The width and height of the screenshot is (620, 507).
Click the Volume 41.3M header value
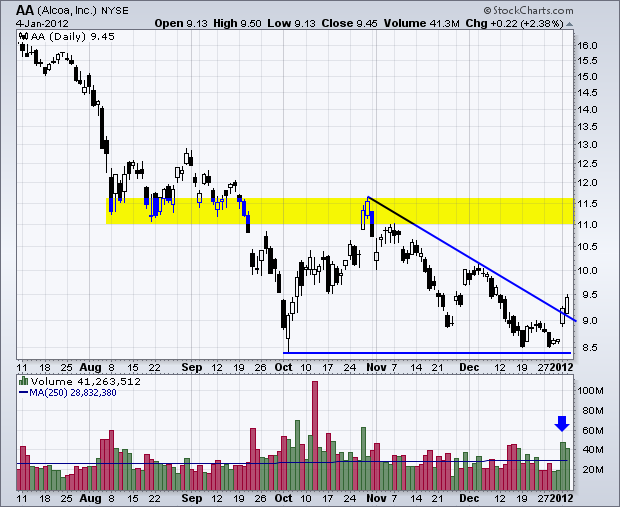coord(422,23)
